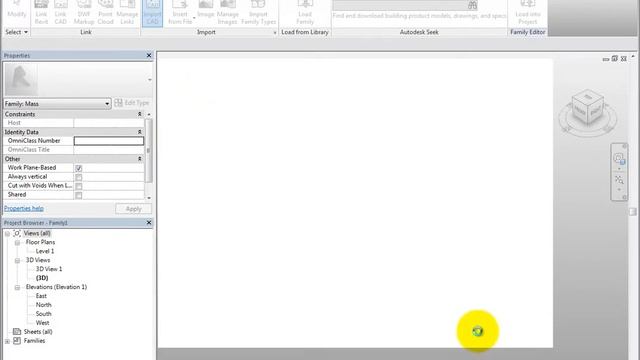The width and height of the screenshot is (640, 360).
Task: Collapse the Views (all) tree node
Action: [7, 233]
